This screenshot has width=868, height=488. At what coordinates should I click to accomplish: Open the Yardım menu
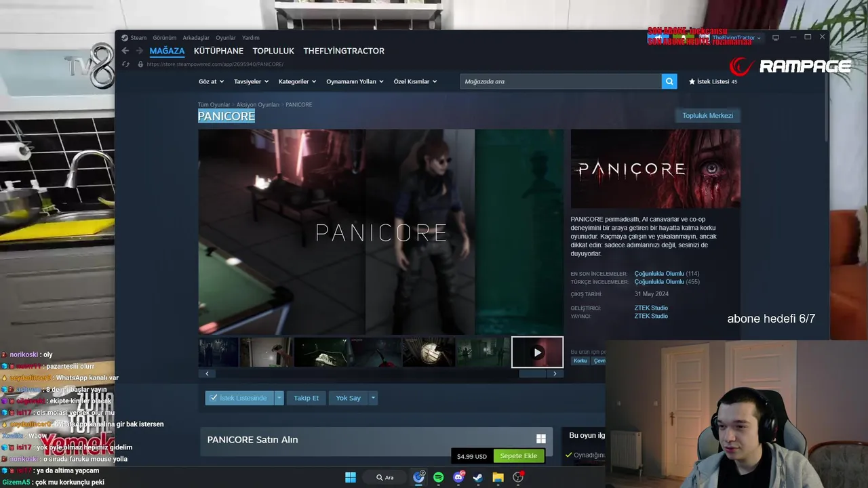[251, 38]
